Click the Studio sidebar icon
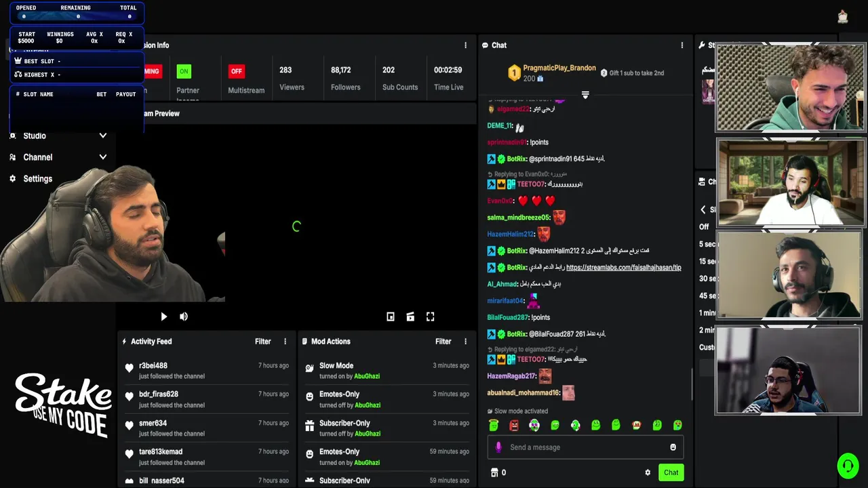This screenshot has height=488, width=868. pos(12,136)
